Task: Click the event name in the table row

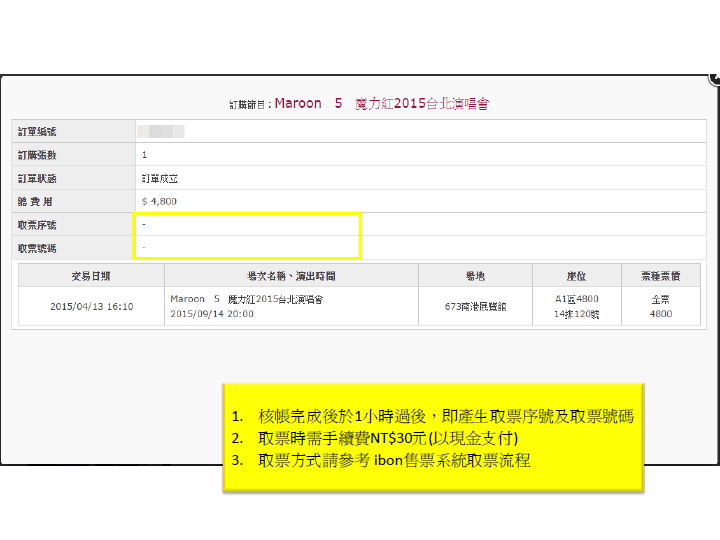Action: point(247,299)
